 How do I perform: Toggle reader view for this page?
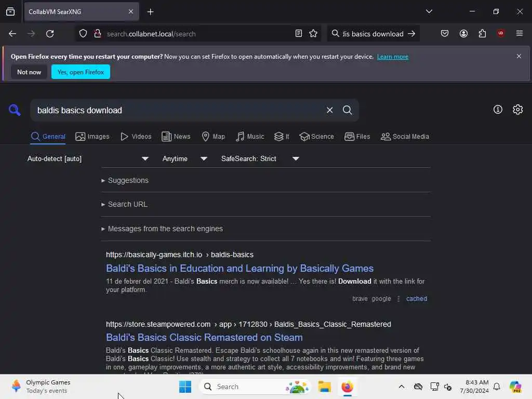299,33
